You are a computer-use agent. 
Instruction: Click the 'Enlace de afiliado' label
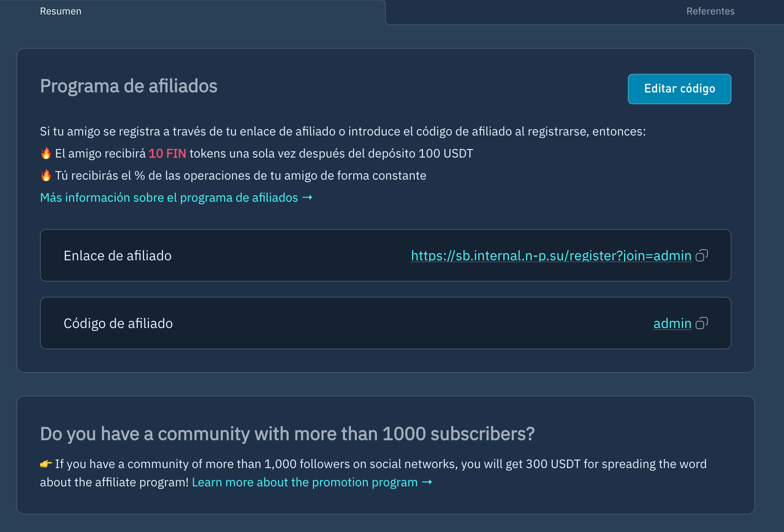coord(118,256)
